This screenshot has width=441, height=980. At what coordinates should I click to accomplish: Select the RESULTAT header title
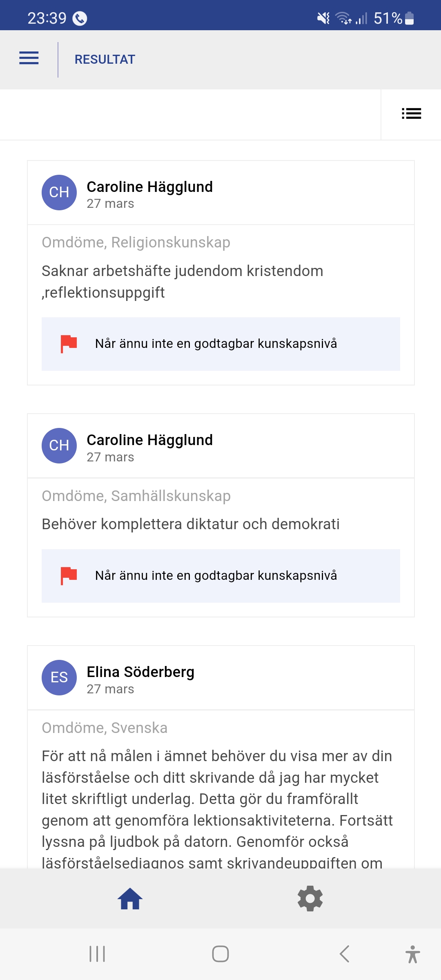(x=105, y=60)
